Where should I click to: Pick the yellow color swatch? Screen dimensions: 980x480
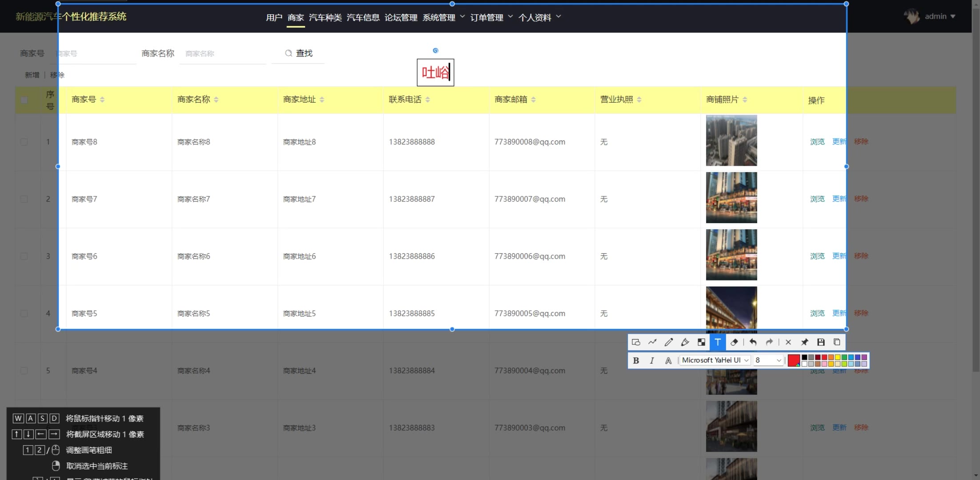click(x=838, y=357)
